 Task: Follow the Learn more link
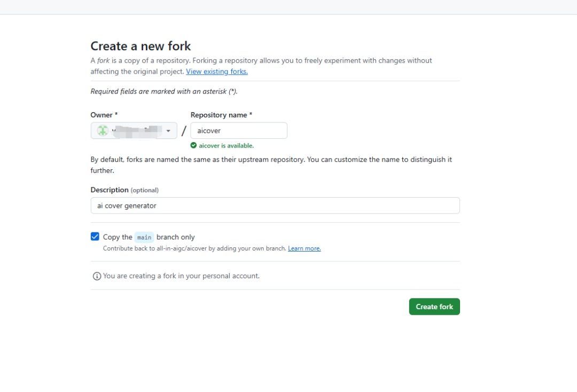(x=304, y=248)
